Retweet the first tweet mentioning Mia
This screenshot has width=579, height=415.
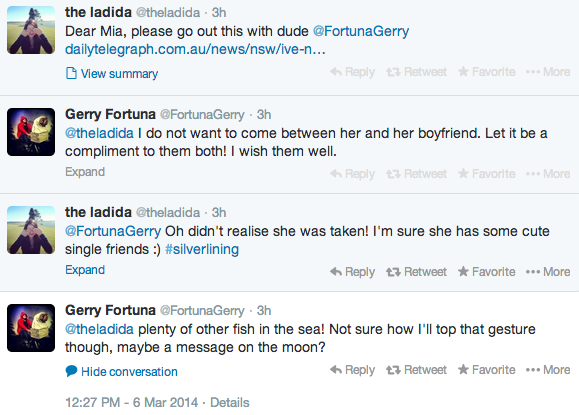[x=416, y=72]
